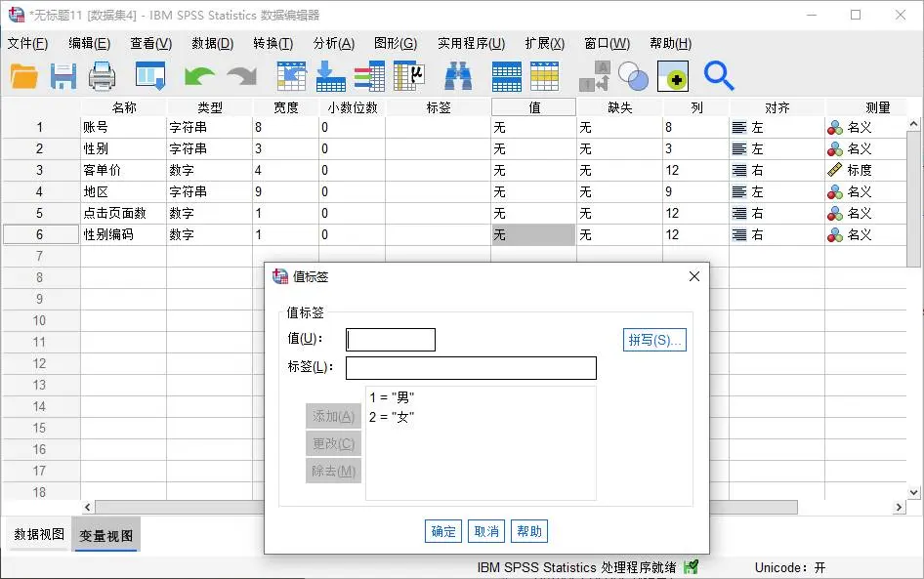
Task: Switch to the 变量视图 tab
Action: tap(106, 535)
